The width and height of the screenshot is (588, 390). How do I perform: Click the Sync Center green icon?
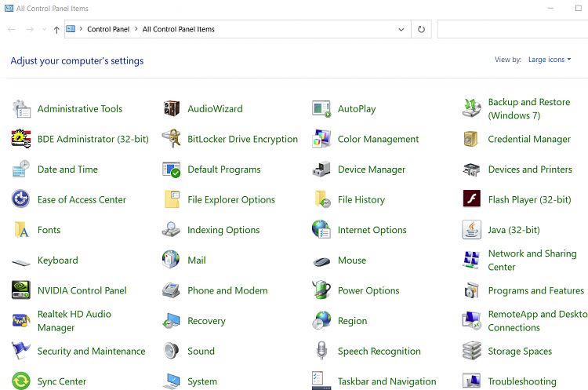click(21, 381)
